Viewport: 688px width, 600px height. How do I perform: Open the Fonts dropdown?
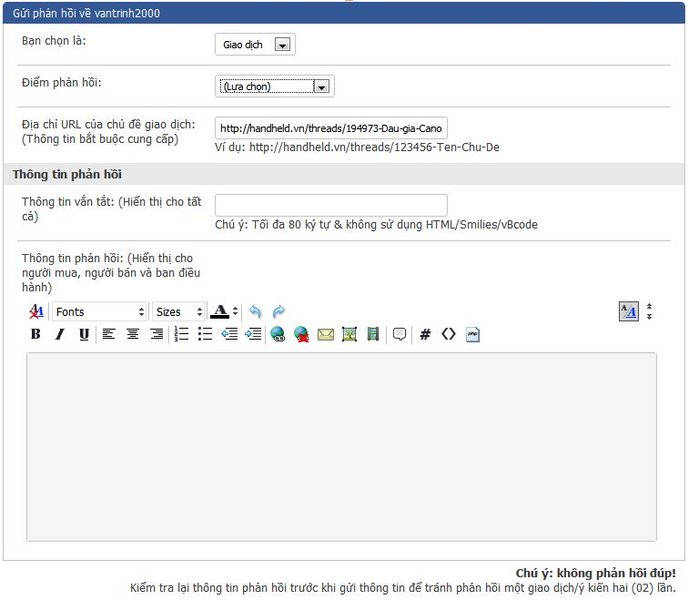(x=99, y=312)
